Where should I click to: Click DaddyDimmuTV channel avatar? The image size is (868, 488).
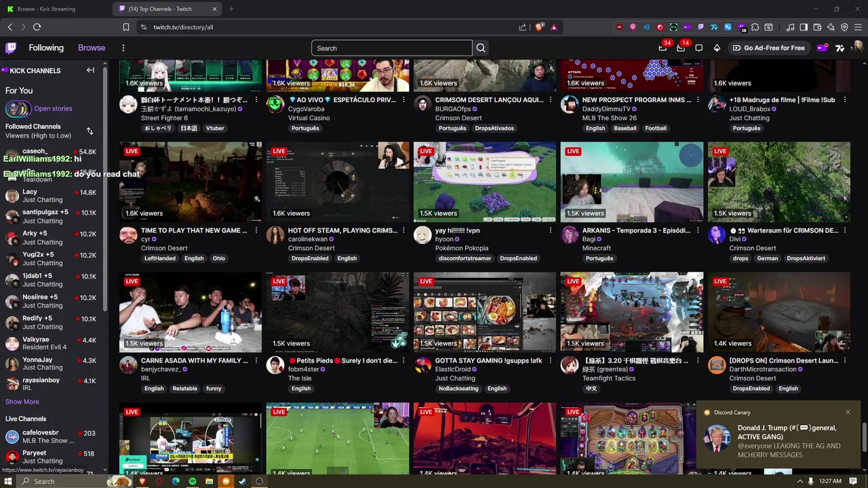(x=570, y=104)
